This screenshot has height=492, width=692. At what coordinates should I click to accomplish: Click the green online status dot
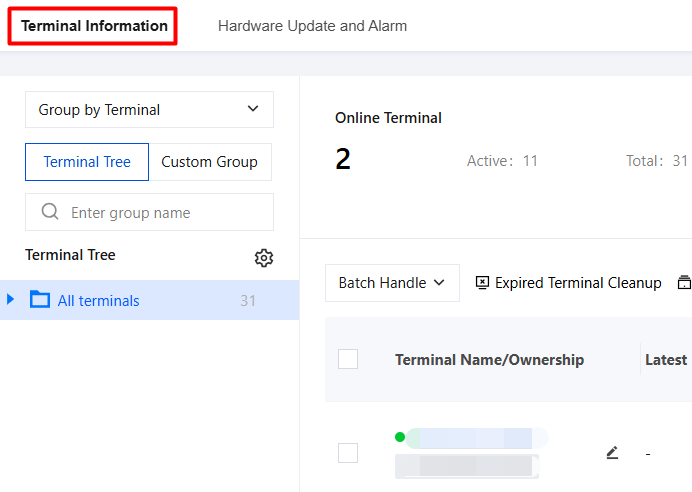click(x=400, y=437)
